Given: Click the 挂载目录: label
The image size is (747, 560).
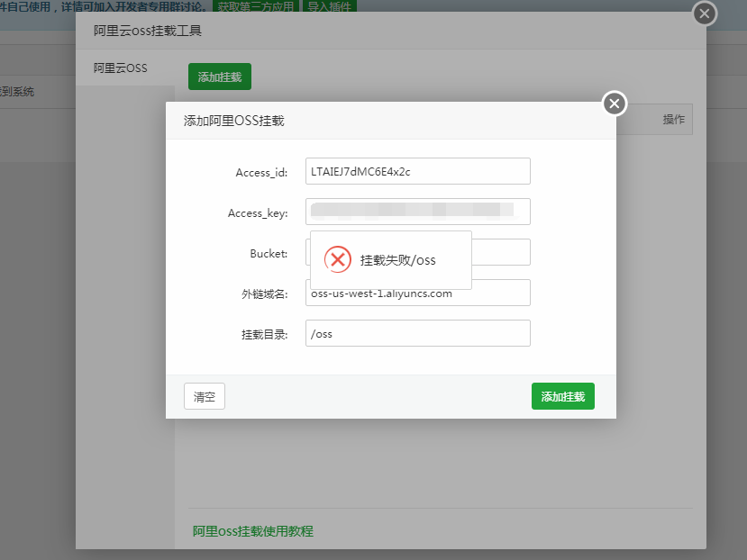Looking at the screenshot, I should tap(264, 334).
